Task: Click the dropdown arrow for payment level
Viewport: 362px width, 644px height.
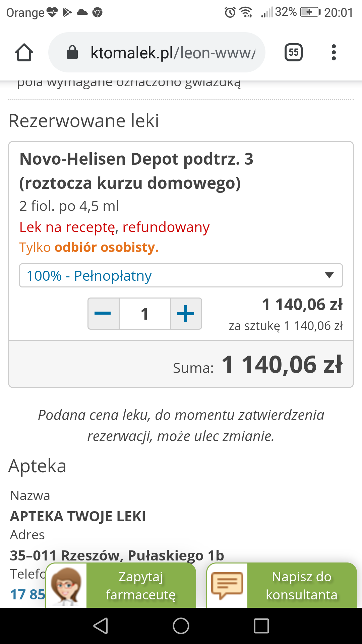Action: tap(329, 276)
